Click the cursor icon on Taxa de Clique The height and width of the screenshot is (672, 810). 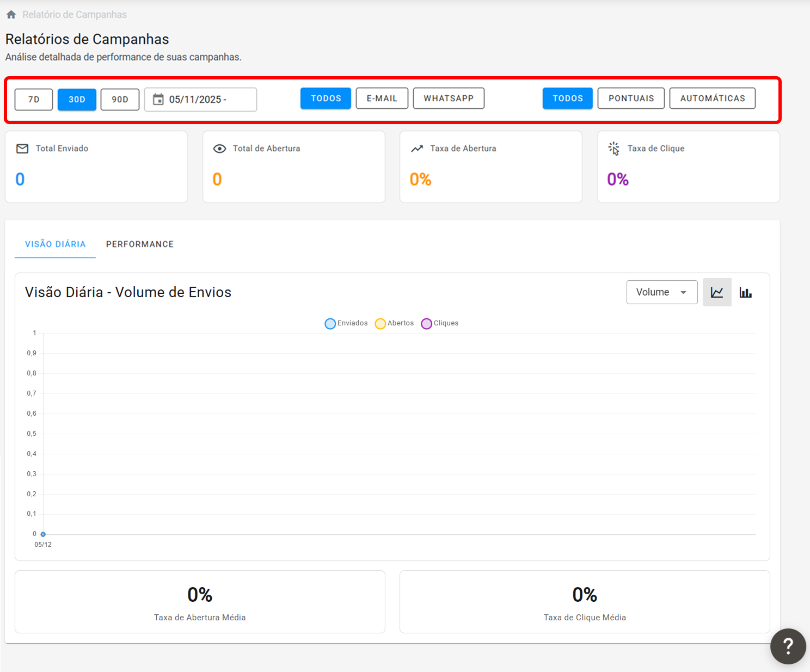click(x=614, y=149)
